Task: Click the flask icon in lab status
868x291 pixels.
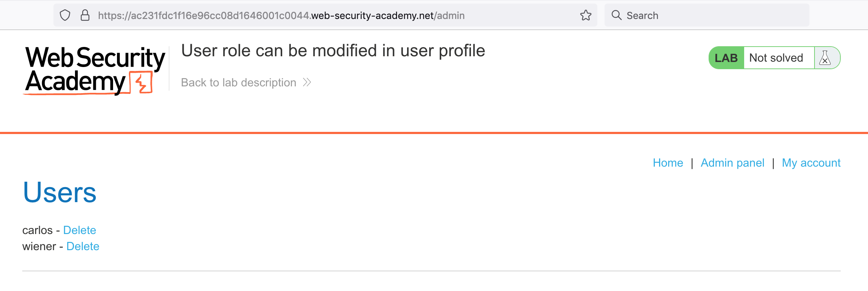Action: pyautogui.click(x=825, y=58)
